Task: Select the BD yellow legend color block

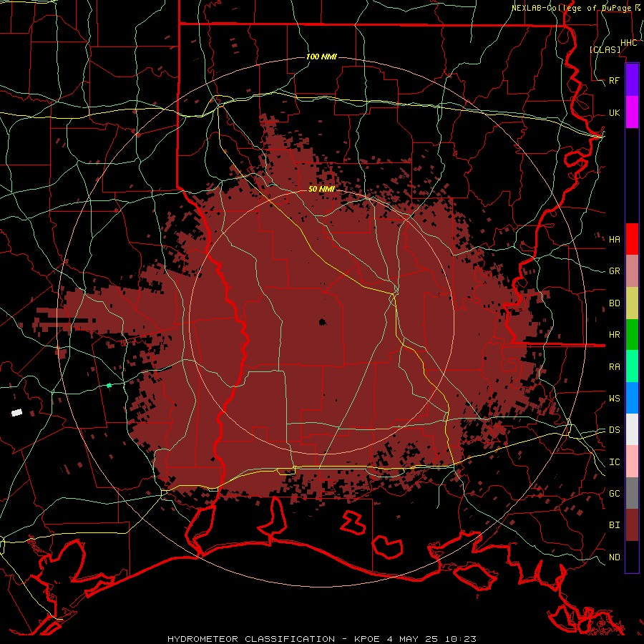Action: [x=632, y=303]
